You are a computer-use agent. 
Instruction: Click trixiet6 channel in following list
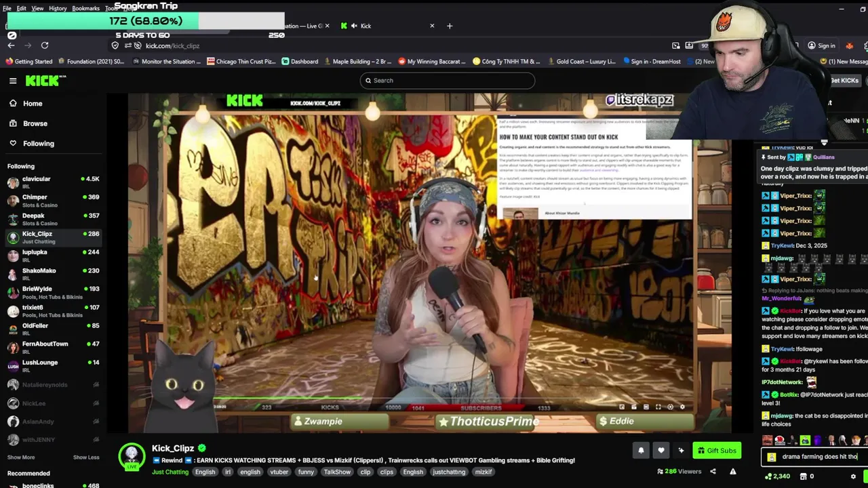point(53,310)
